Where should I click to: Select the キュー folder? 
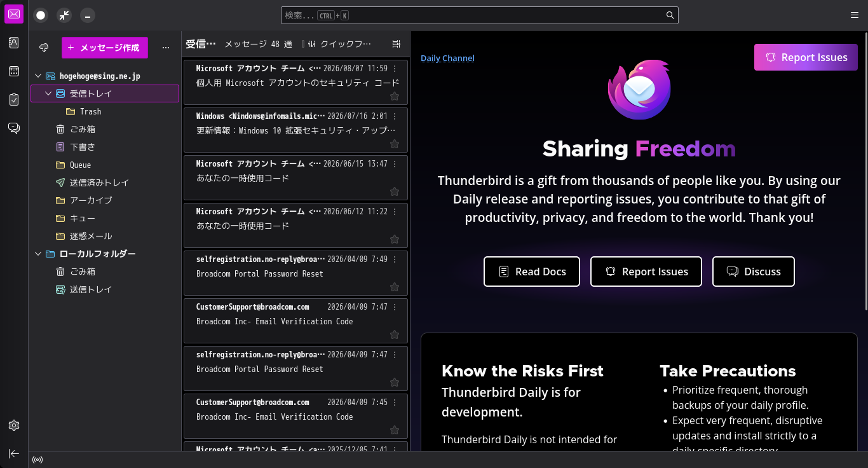pos(105,218)
